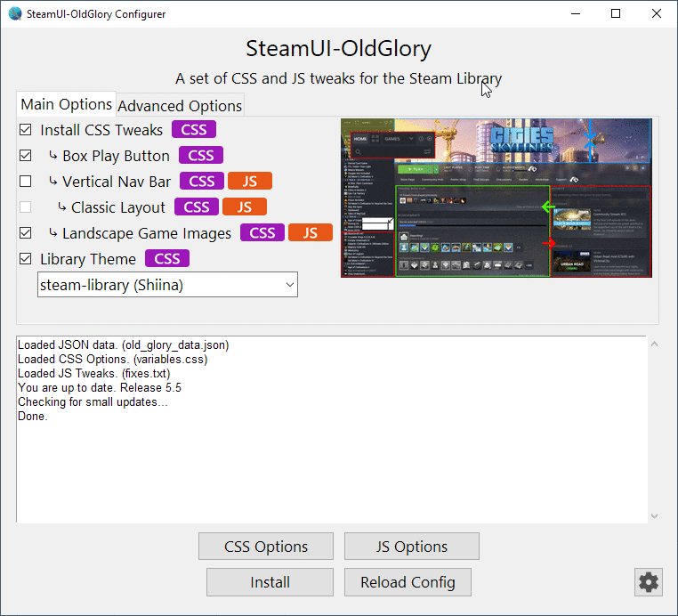Image resolution: width=678 pixels, height=616 pixels.
Task: Click the Cities Skylines preview image
Action: point(496,199)
